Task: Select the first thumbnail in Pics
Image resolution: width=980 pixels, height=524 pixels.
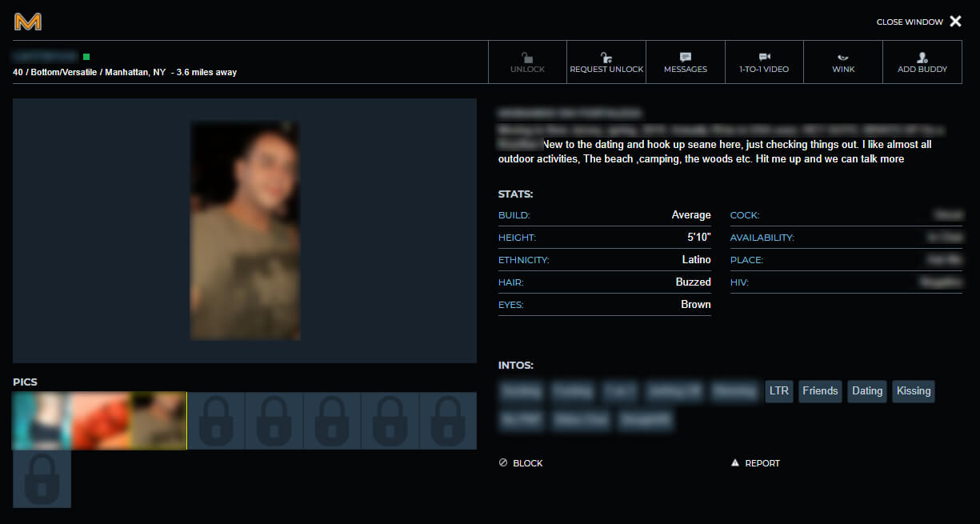Action: pyautogui.click(x=42, y=421)
